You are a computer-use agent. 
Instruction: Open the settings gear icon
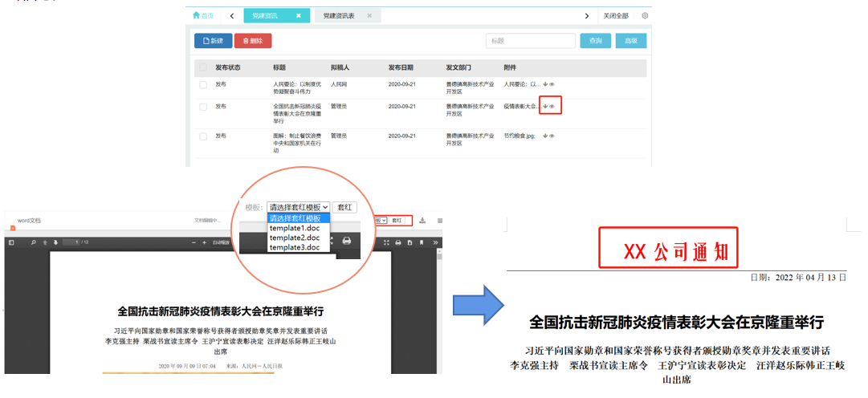click(x=645, y=16)
